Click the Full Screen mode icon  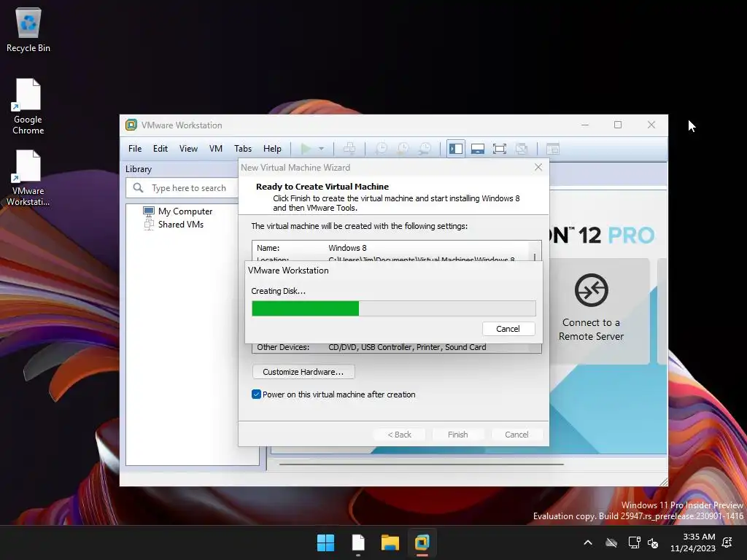pos(499,149)
